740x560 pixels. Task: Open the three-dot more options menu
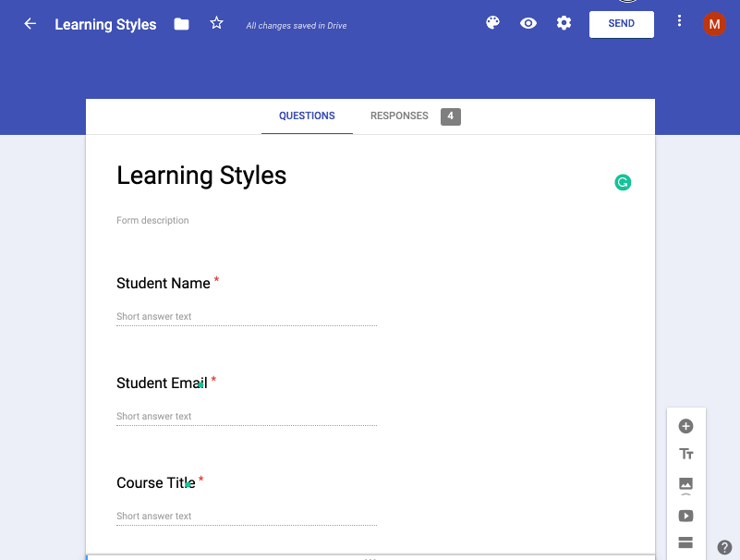click(680, 22)
